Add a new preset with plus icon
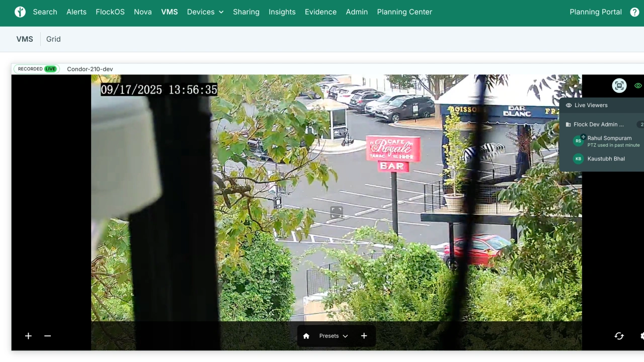Screen dimensions: 644x362 [x=364, y=336]
